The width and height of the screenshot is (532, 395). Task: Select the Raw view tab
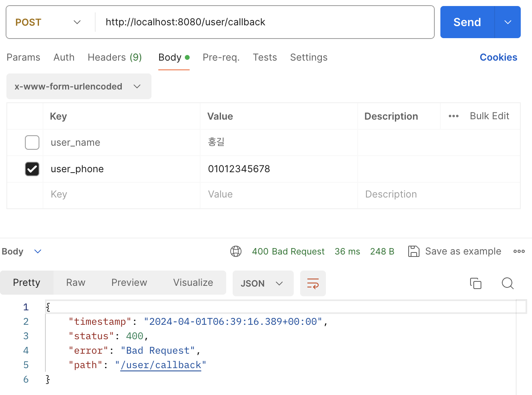[76, 283]
